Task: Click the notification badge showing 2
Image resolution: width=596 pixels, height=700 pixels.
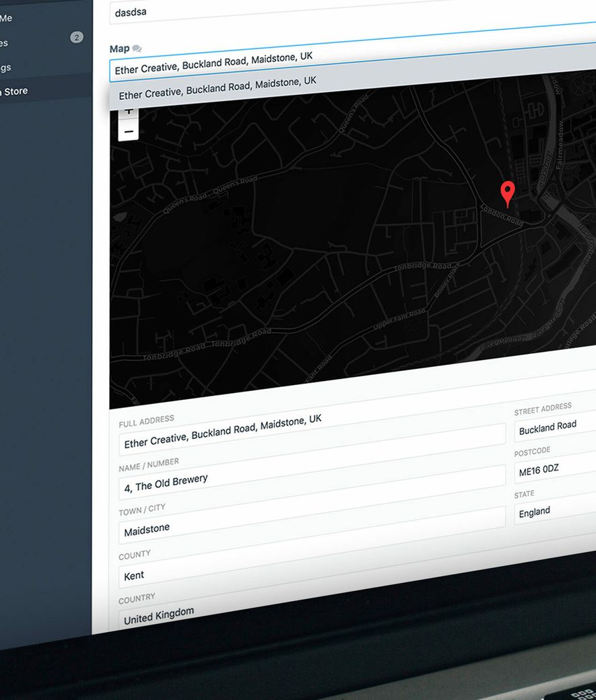Action: [77, 37]
